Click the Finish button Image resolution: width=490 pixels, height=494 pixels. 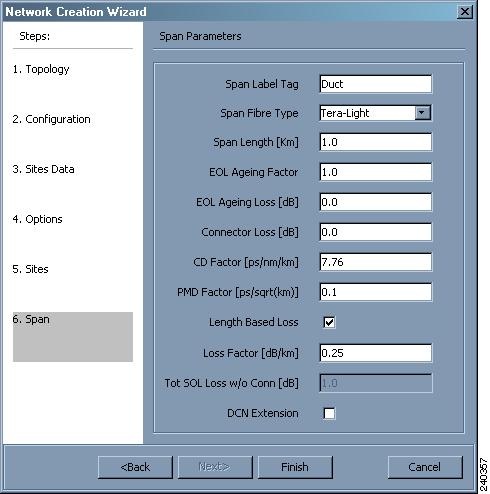(x=295, y=467)
